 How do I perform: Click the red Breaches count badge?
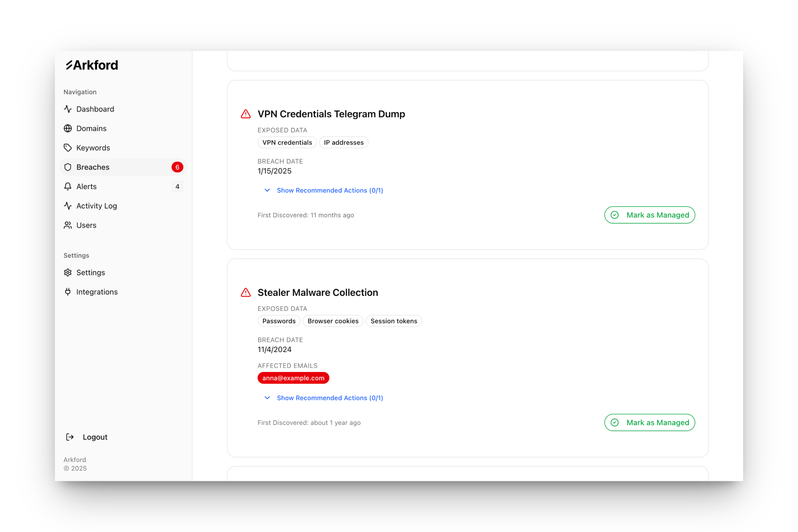click(x=177, y=167)
